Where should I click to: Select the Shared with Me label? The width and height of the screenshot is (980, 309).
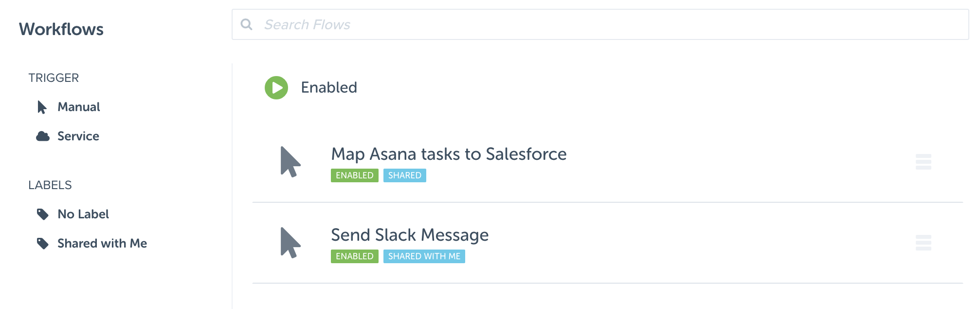pos(102,243)
